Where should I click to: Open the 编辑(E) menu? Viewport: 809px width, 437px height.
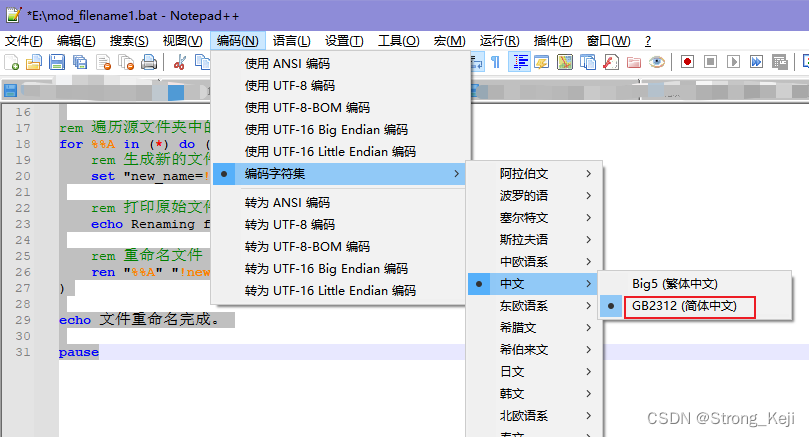[x=76, y=41]
